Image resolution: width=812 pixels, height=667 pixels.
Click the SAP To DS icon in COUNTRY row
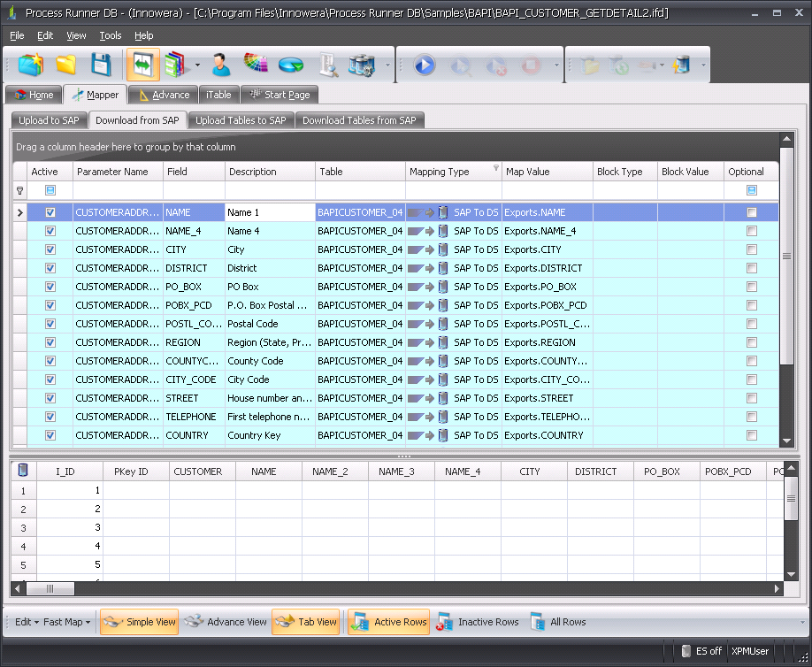[428, 435]
